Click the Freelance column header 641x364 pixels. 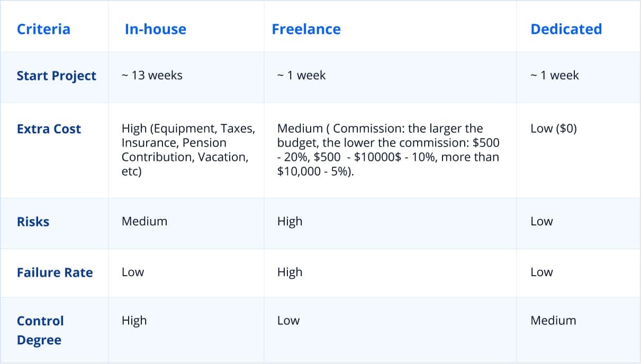306,29
